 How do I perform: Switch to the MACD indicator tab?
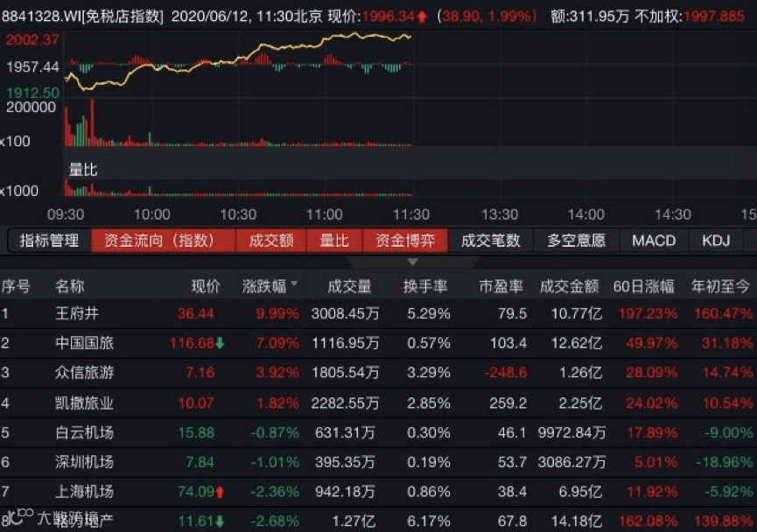pyautogui.click(x=654, y=241)
